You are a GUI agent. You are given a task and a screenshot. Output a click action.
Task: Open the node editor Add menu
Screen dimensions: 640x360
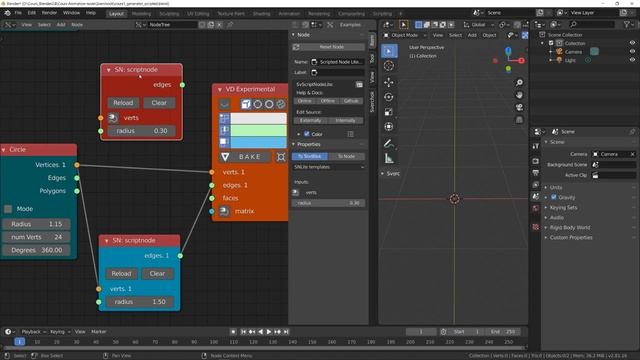(61, 25)
